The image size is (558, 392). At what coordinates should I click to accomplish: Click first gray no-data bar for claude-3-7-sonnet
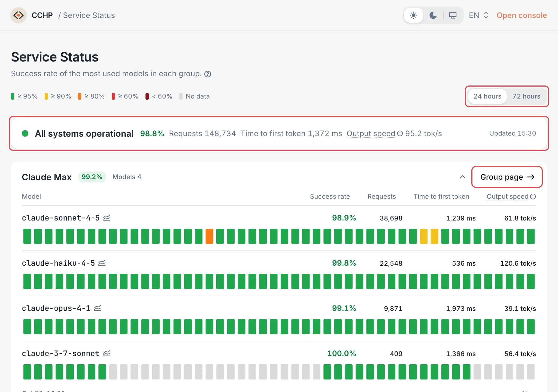[x=113, y=372]
